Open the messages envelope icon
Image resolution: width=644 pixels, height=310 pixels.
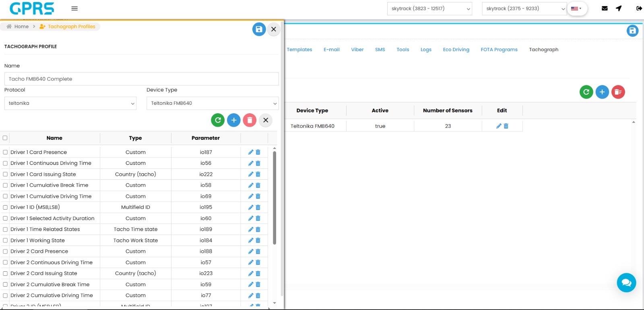(x=605, y=8)
